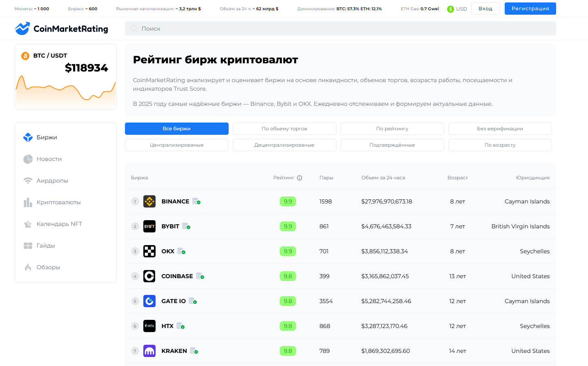Viewport: 588px width, 366px height.
Task: Click the search magnifier icon
Action: [134, 28]
